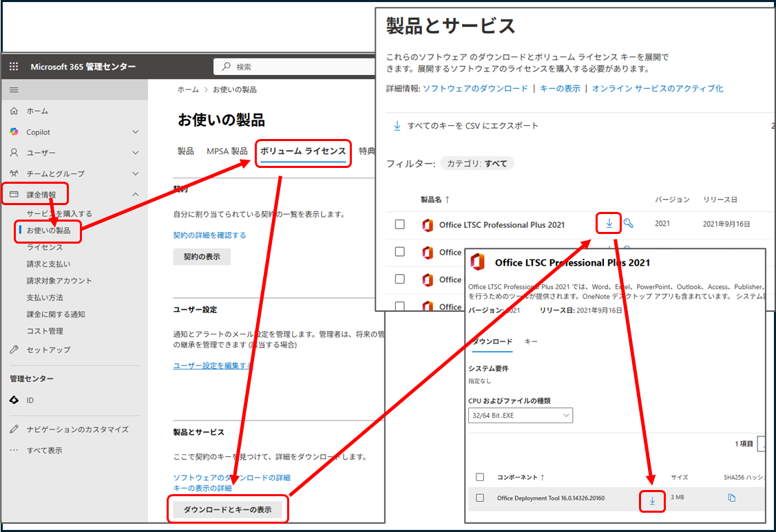The image size is (776, 532).
Task: Click the ユーザー person icon
Action: pos(14,152)
